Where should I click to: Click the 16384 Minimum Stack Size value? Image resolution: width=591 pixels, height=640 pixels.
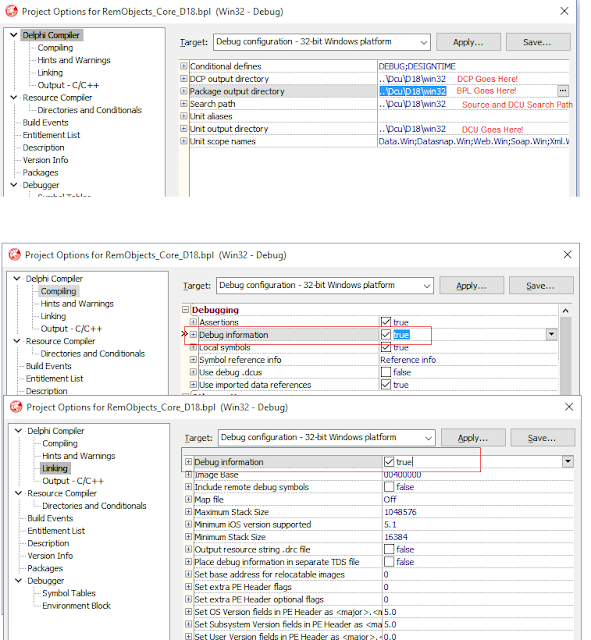pyautogui.click(x=396, y=537)
